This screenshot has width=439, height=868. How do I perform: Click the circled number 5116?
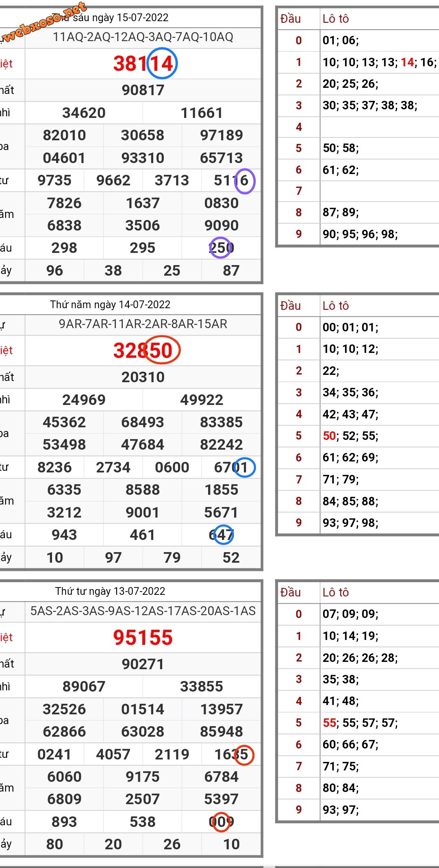point(231,181)
